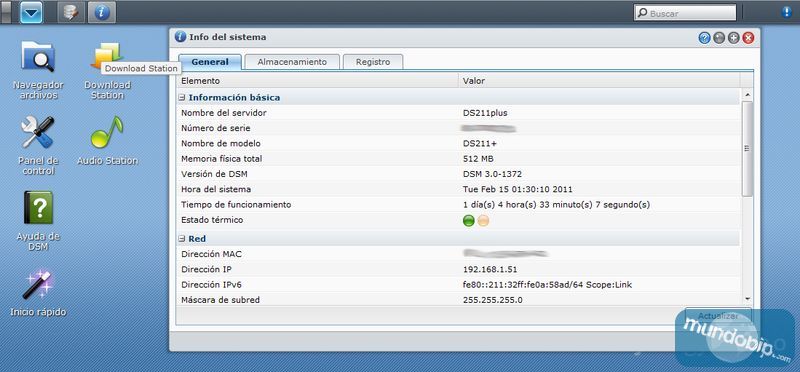This screenshot has height=372, width=800.
Task: Switch to the Almacenamiento tab
Action: click(292, 62)
